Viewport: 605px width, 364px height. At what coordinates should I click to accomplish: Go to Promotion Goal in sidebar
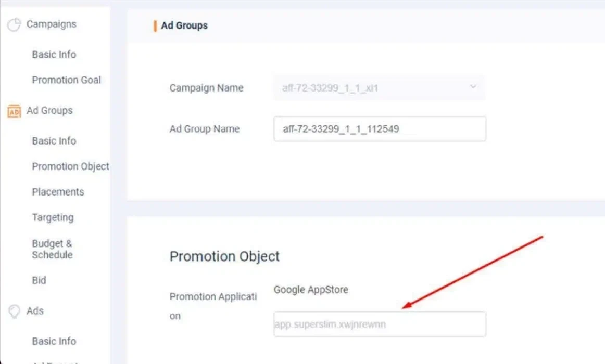[66, 80]
